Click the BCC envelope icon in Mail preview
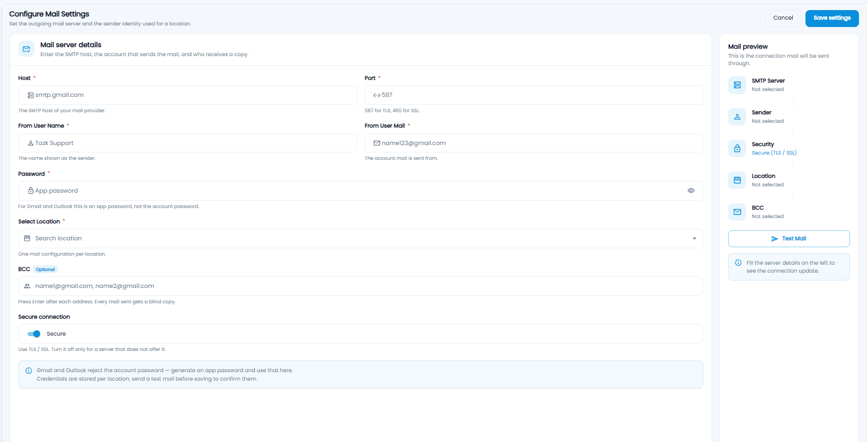The width and height of the screenshot is (868, 442). tap(737, 212)
